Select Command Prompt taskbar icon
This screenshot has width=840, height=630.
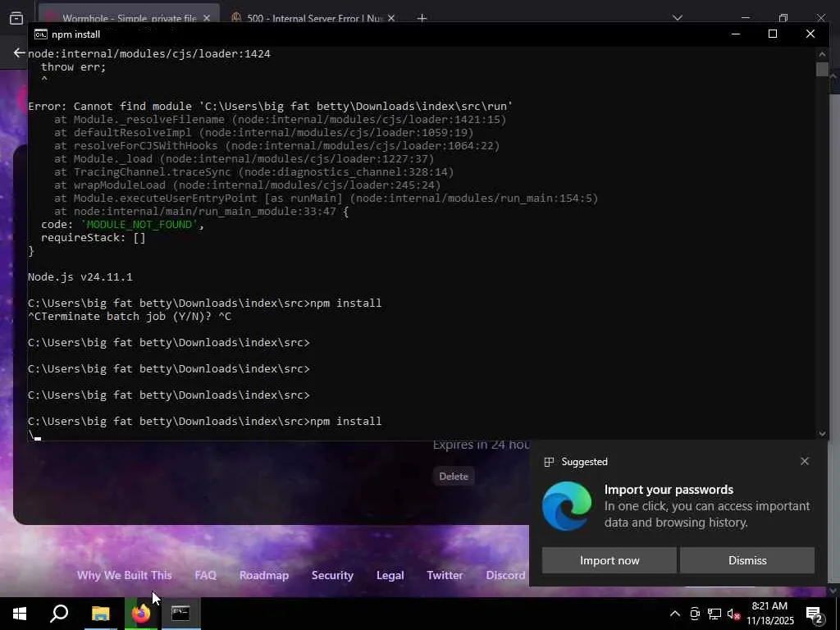click(x=180, y=614)
